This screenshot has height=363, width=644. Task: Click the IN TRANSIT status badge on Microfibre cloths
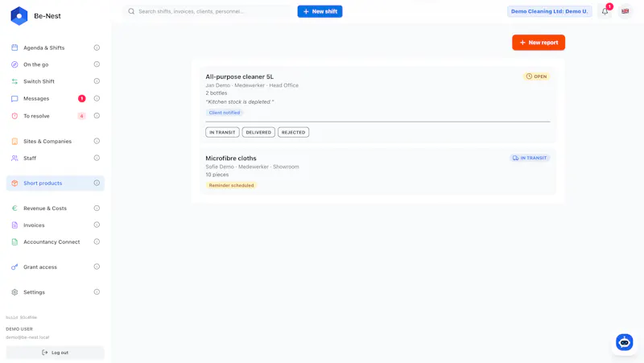click(x=530, y=158)
